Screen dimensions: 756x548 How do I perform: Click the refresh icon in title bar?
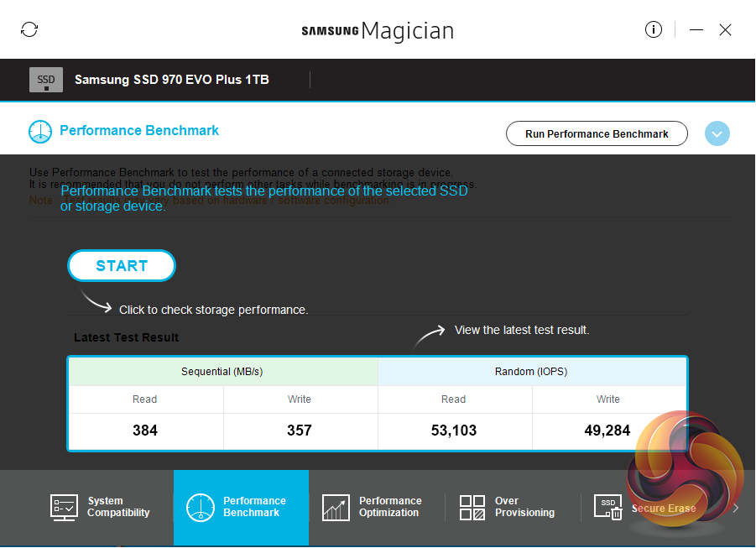click(29, 29)
